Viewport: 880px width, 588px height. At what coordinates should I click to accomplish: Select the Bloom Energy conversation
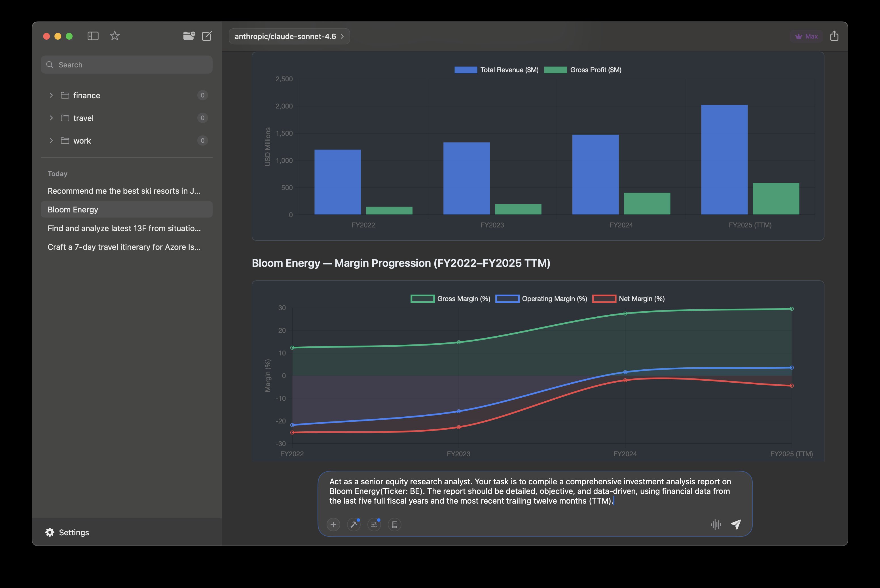click(x=126, y=209)
